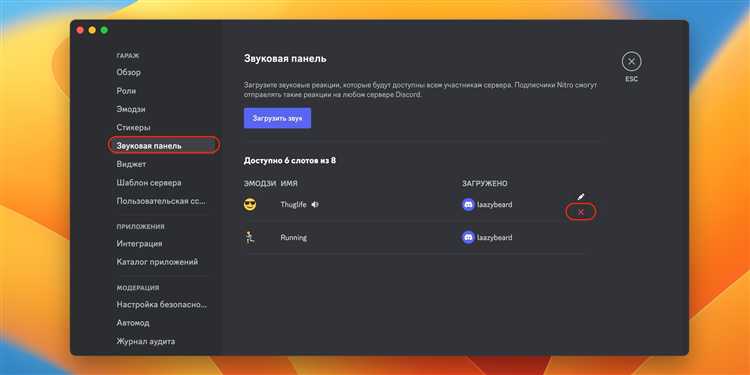Viewport: 750px width, 375px height.
Task: Click the Running sound name
Action: coord(294,238)
